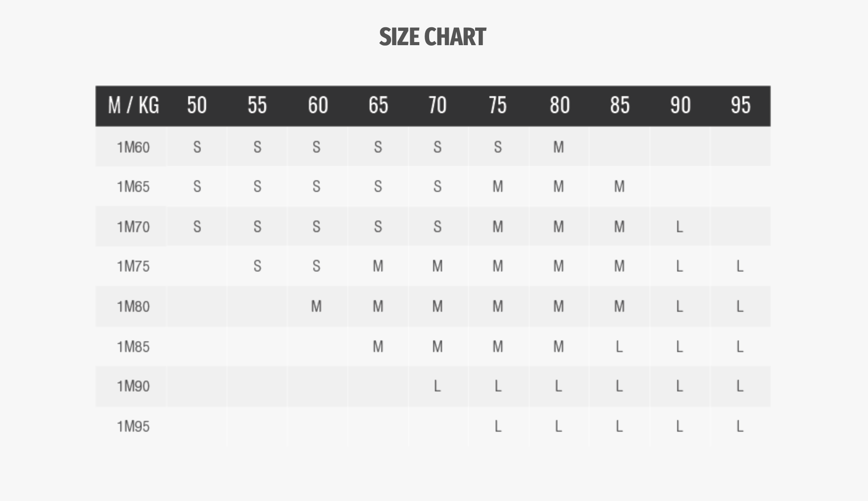Screen dimensions: 868x501
Task: Click the 80 kg column header
Action: (x=559, y=106)
